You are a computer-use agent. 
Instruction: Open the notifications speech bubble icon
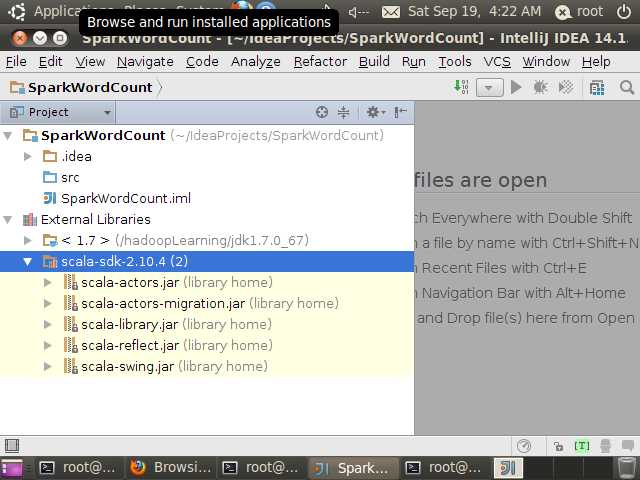pyautogui.click(x=627, y=446)
